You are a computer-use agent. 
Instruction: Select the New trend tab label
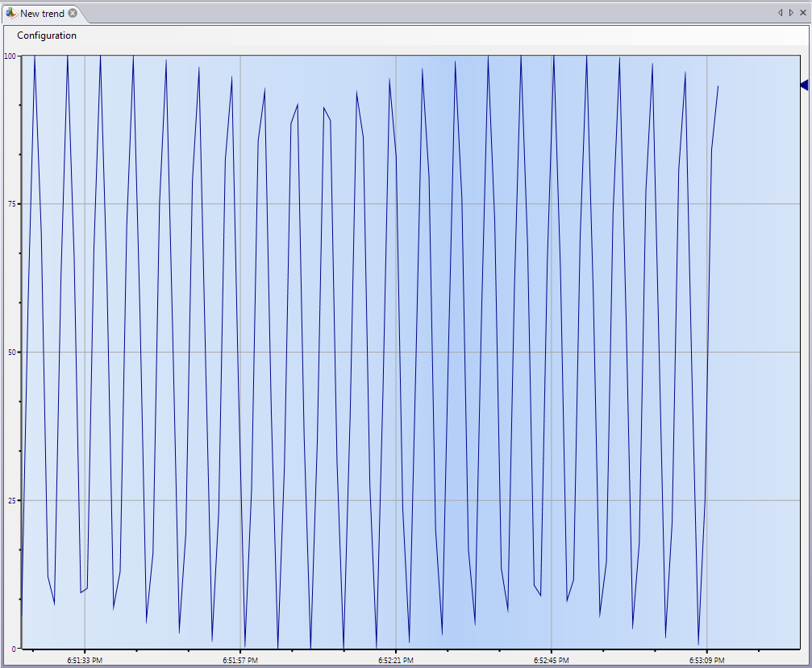point(42,14)
